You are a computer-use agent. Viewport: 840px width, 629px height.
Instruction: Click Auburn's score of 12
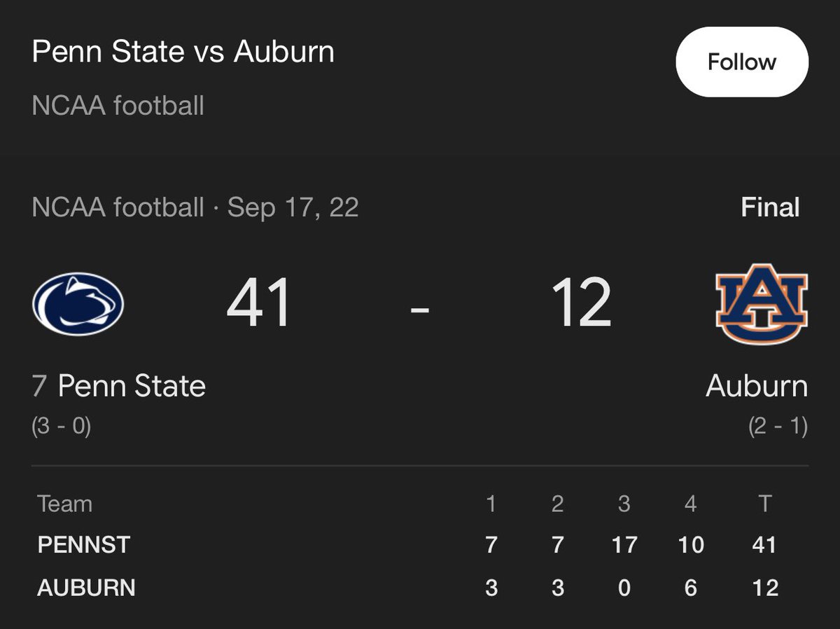(581, 304)
